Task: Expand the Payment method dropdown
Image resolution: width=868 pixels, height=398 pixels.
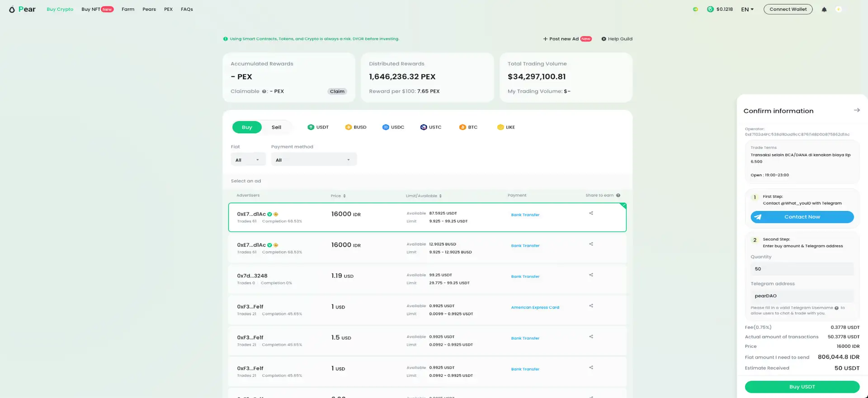Action: tap(313, 160)
